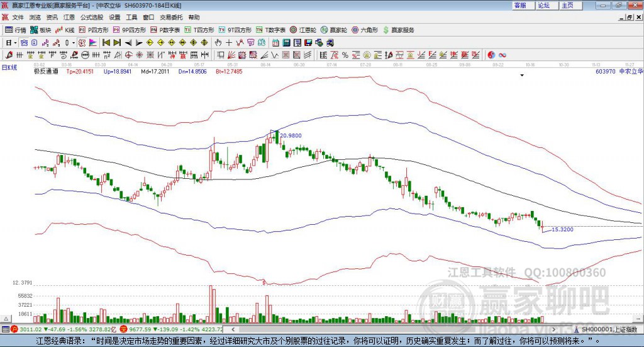Open the 公式选股 menu

click(92, 17)
